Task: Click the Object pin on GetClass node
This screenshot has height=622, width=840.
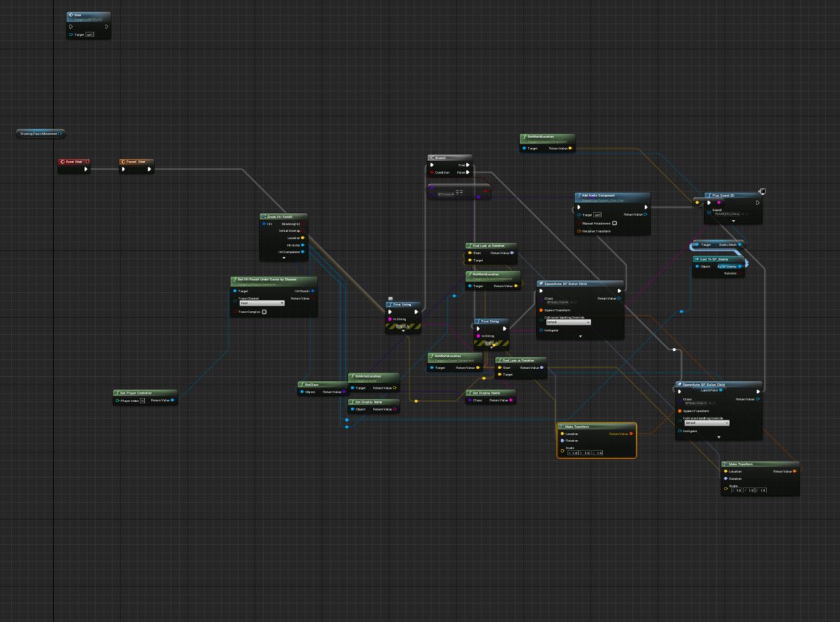Action: click(x=301, y=392)
